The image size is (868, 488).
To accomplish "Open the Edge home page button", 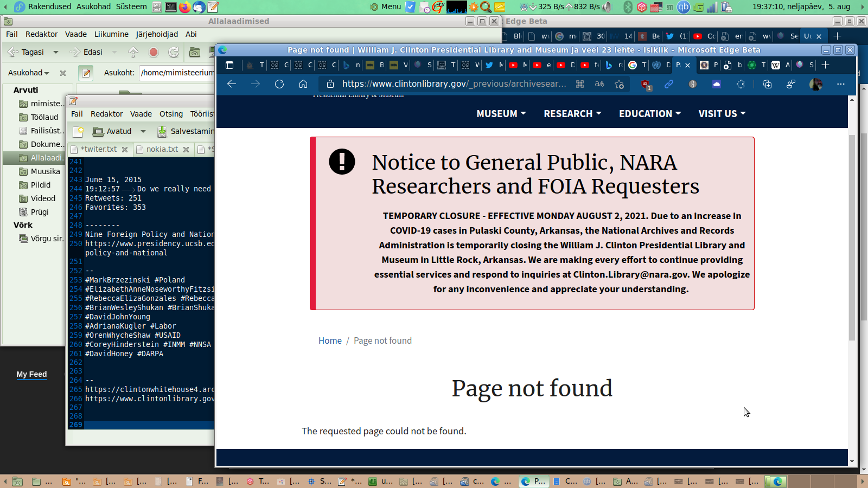I will coord(303,84).
